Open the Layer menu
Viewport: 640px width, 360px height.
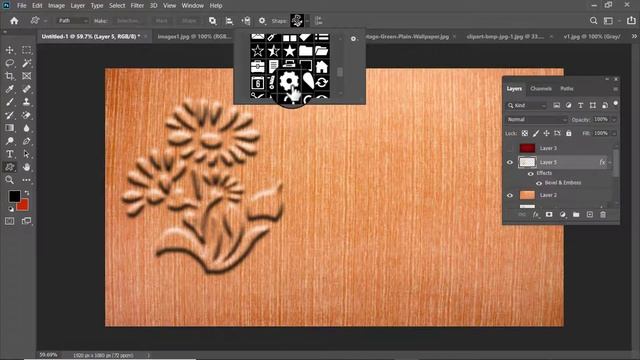point(78,6)
